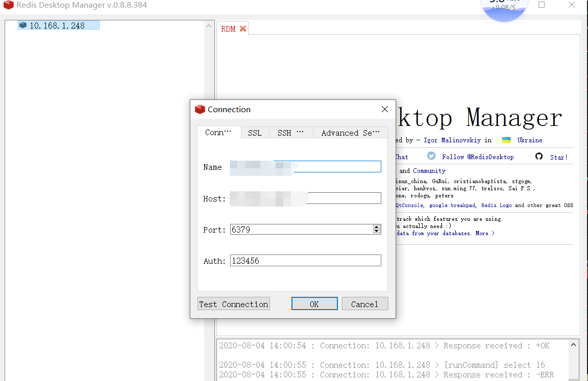Screen dimensions: 588x381
Task: Open the Community link
Action: tap(429, 171)
